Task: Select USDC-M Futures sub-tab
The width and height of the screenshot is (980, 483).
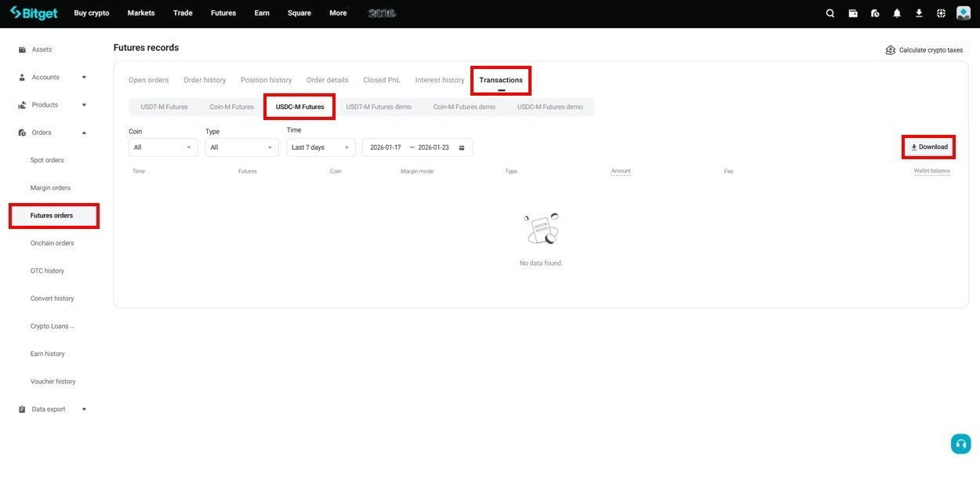Action: click(x=300, y=107)
